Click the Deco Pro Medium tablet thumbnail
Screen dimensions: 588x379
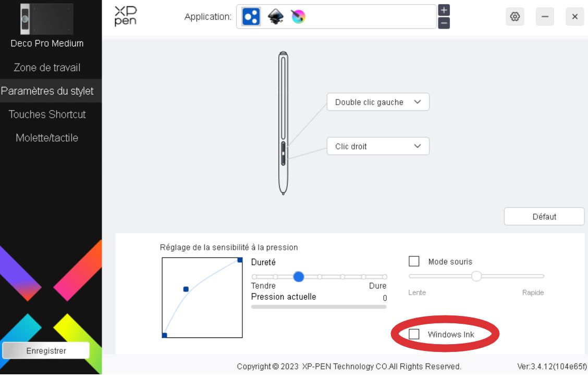(47, 19)
